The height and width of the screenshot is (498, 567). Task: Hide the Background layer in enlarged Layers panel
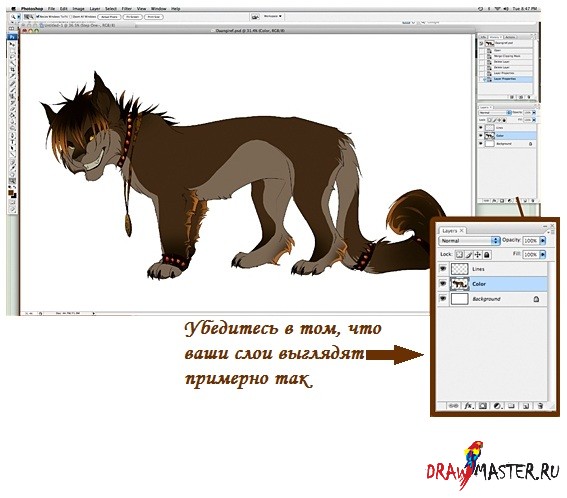[x=443, y=298]
